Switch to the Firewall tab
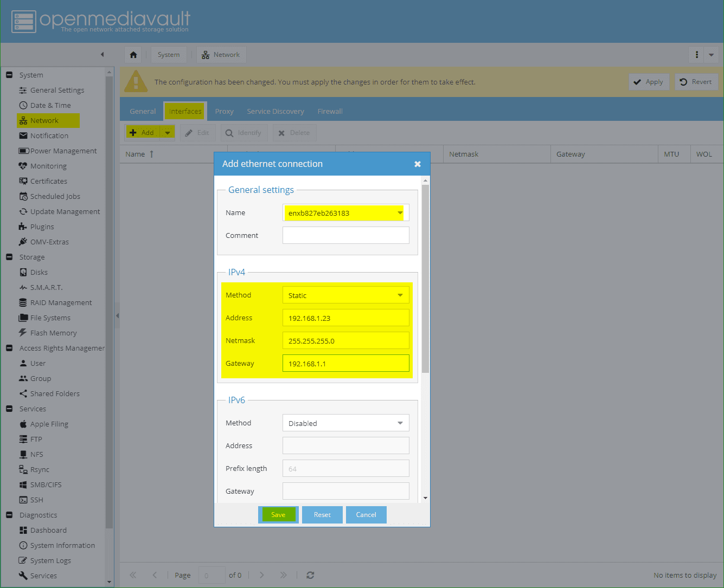Screen dimensions: 724x588 tap(330, 111)
